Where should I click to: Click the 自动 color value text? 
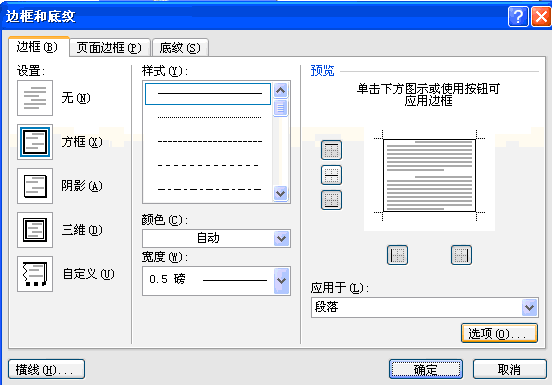tap(208, 238)
